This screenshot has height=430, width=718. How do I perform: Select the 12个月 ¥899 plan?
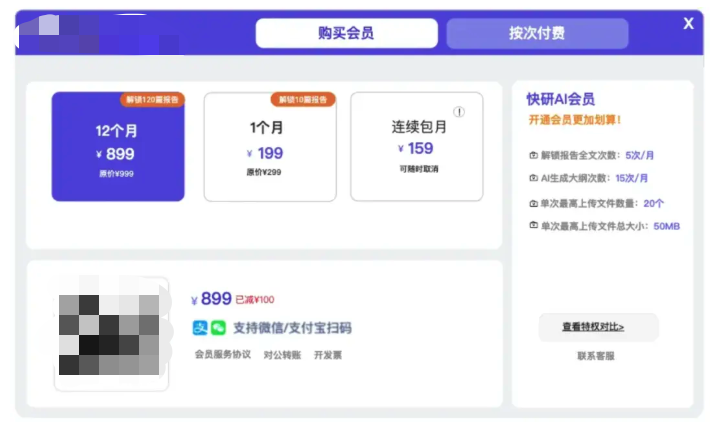(x=118, y=147)
